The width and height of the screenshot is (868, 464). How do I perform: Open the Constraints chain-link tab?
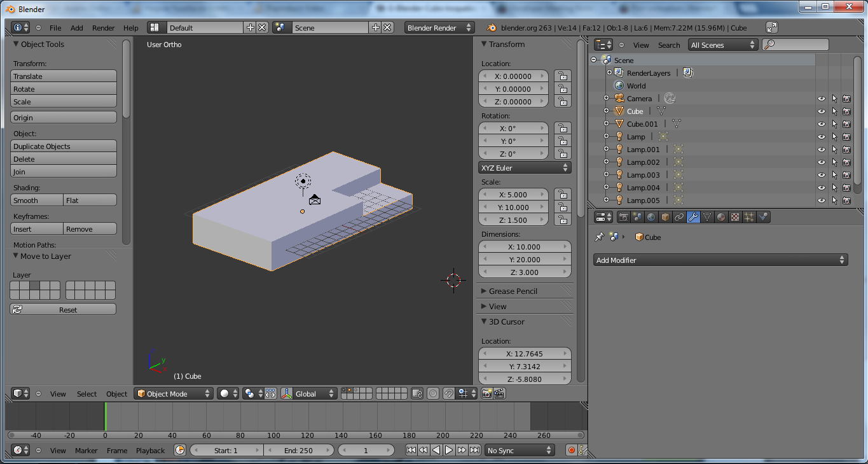pos(679,217)
